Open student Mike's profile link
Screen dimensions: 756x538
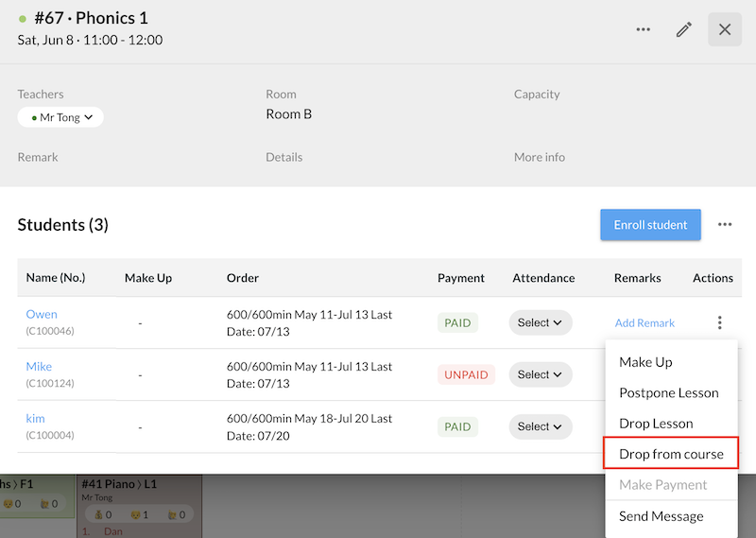coord(39,366)
